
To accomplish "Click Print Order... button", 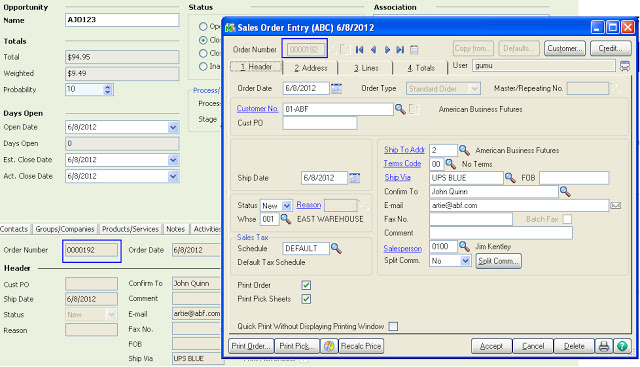I will coord(251,346).
